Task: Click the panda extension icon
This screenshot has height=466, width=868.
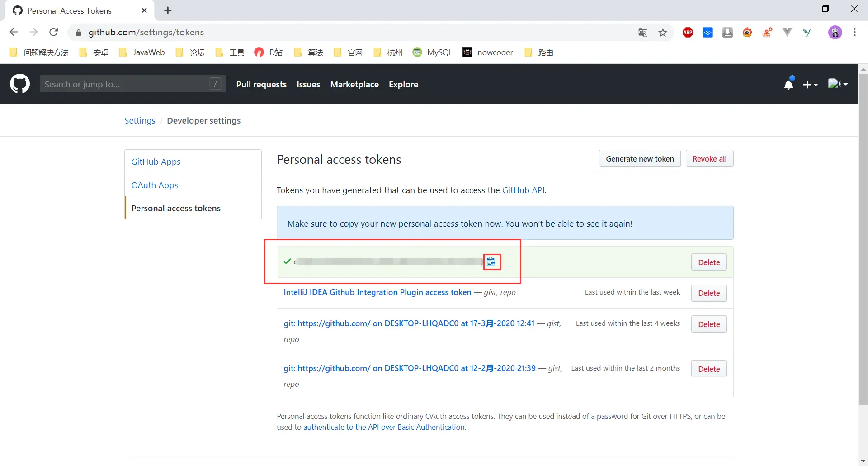Action: [x=835, y=32]
